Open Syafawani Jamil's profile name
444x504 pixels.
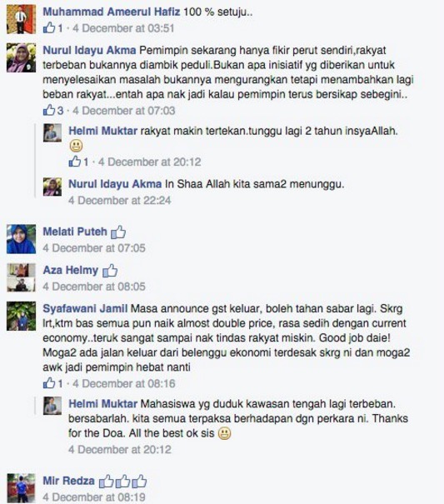[x=85, y=308]
